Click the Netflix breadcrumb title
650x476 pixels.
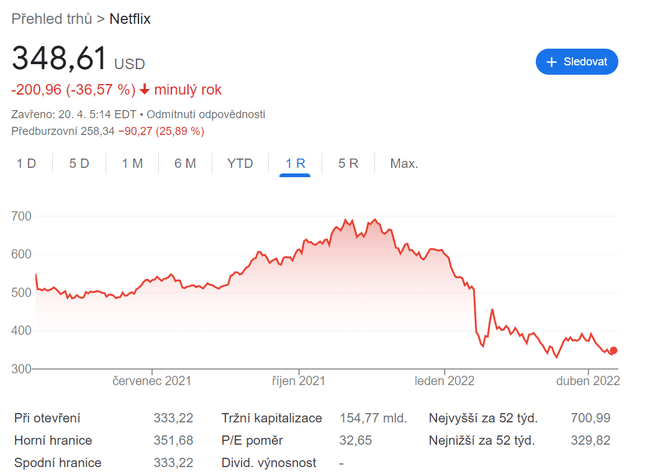pos(130,19)
